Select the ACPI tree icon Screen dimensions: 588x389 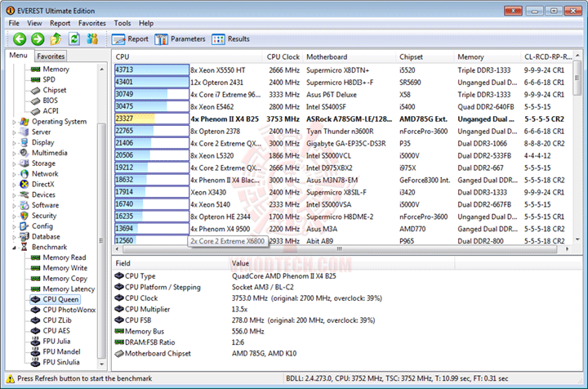35,111
